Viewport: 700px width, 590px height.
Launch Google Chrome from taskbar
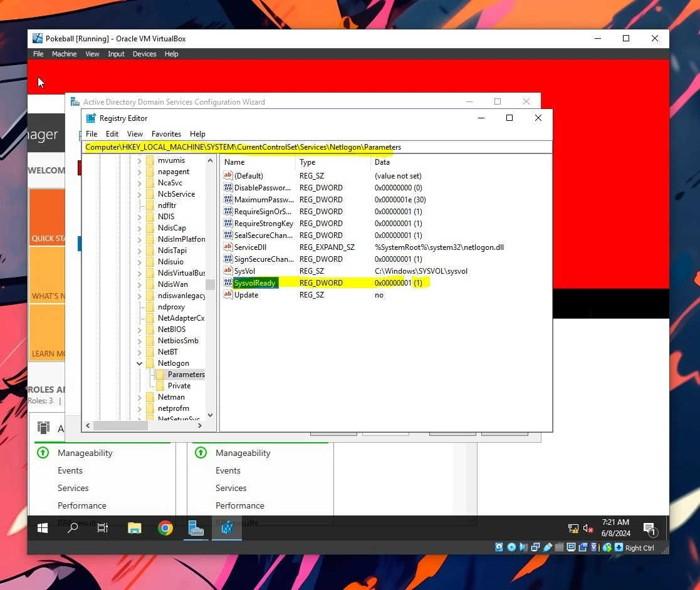click(165, 529)
